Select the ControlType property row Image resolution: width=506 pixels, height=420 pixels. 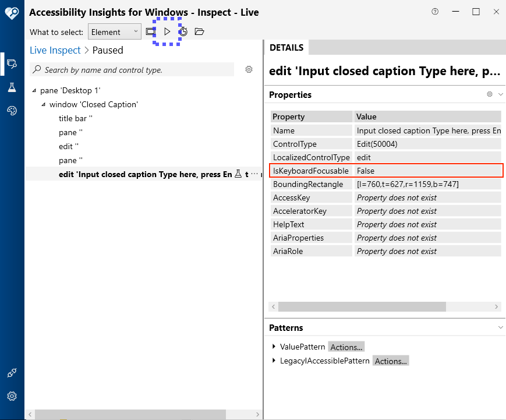click(x=385, y=144)
